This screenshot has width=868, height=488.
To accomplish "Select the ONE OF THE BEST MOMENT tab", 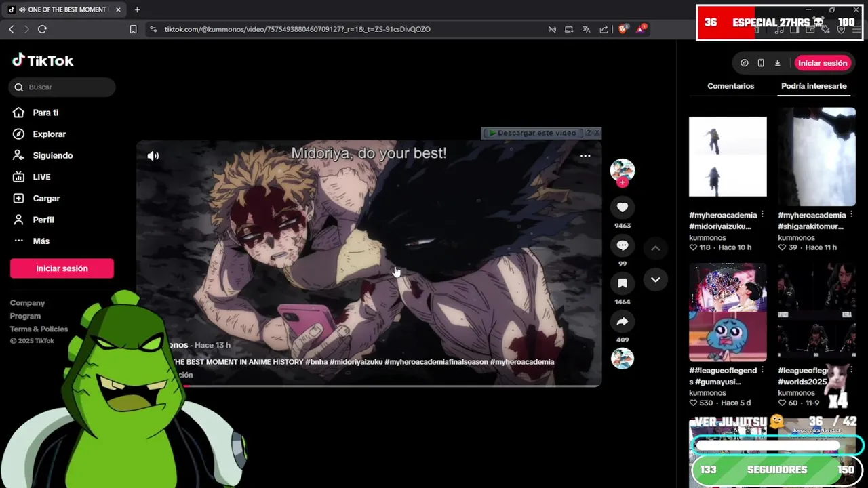I will 64,9.
